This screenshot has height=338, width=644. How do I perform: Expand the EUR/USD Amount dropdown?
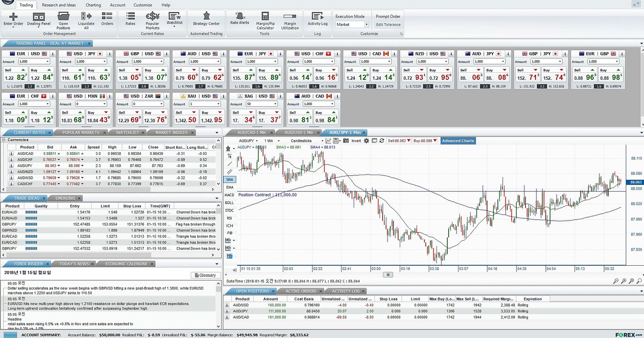(x=48, y=61)
